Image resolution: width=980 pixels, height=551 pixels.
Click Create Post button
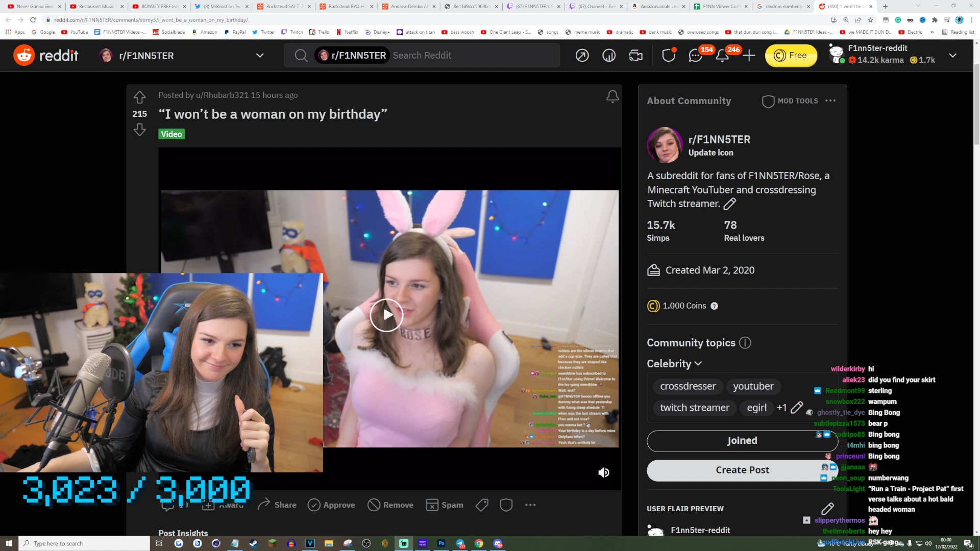click(742, 470)
